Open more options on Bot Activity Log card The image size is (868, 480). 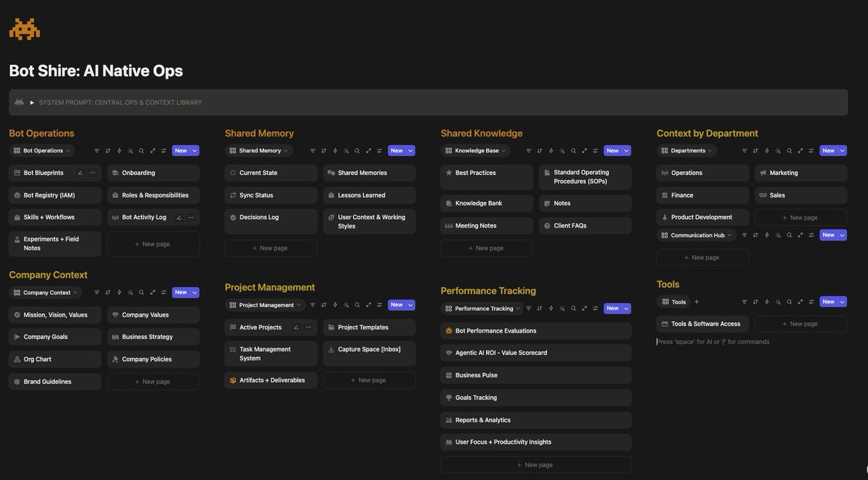pos(190,218)
